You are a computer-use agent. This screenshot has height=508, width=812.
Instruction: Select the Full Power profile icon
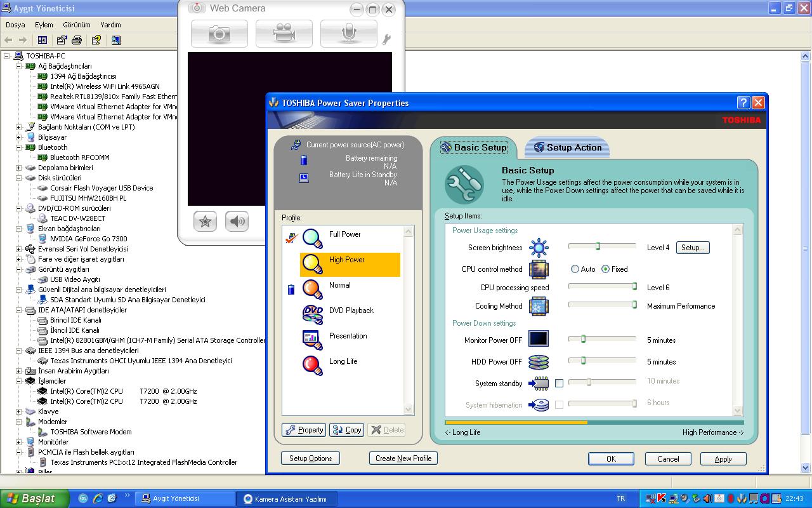(x=312, y=238)
